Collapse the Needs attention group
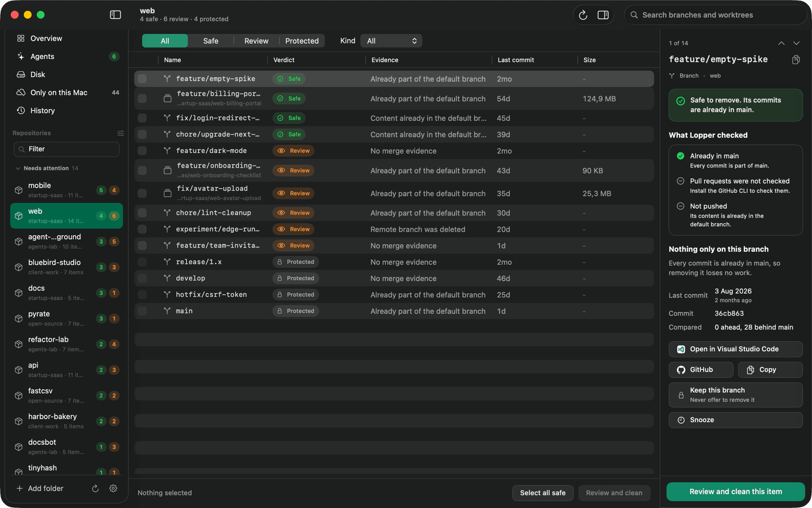This screenshot has height=508, width=812. coord(18,168)
